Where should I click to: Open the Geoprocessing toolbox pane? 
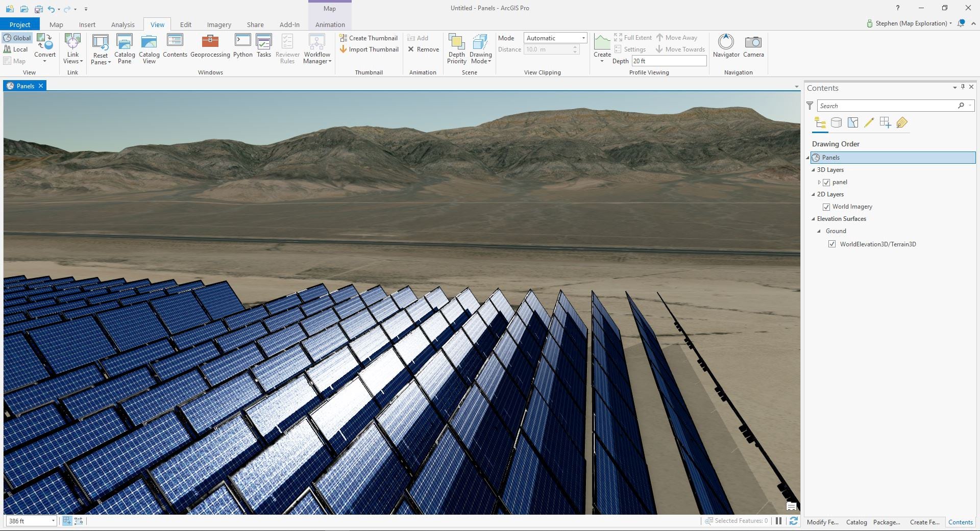pyautogui.click(x=210, y=46)
